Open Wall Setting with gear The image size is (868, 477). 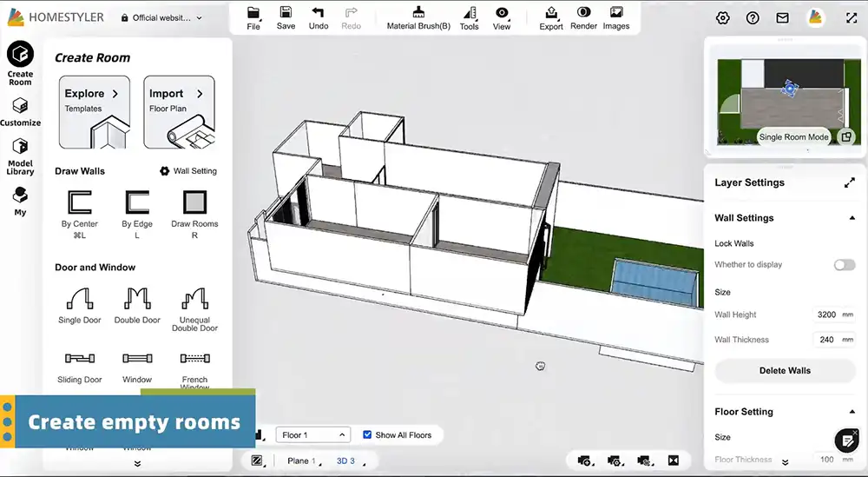pyautogui.click(x=188, y=171)
